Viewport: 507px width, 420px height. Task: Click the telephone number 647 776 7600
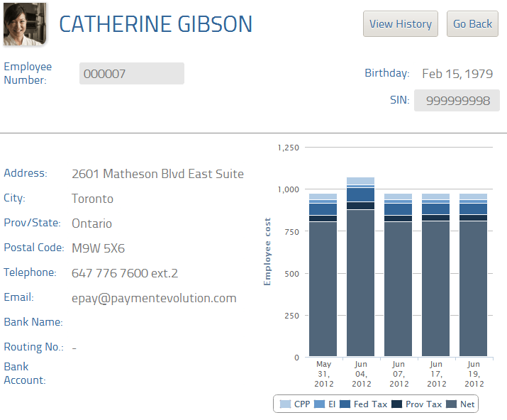pos(110,273)
